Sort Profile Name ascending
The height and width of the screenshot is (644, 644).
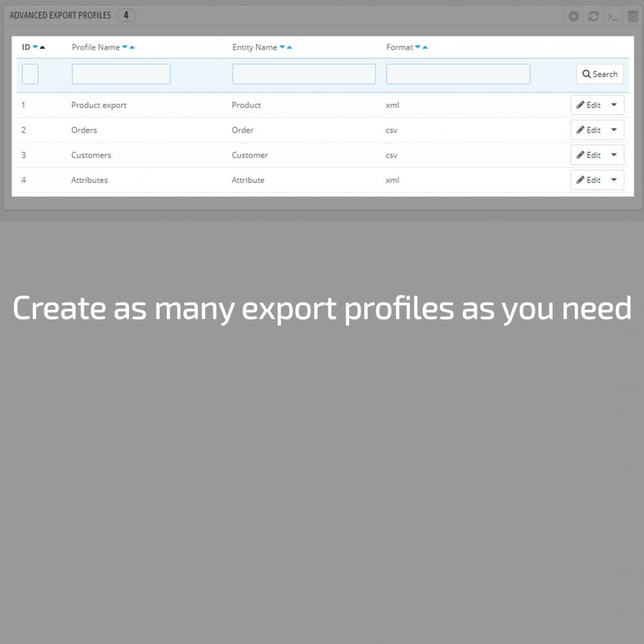coord(131,47)
